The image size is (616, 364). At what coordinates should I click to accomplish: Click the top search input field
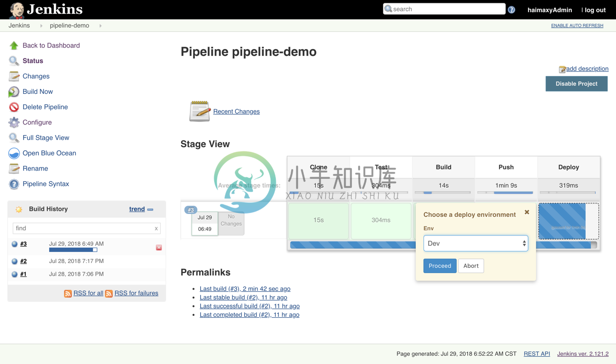tap(444, 9)
